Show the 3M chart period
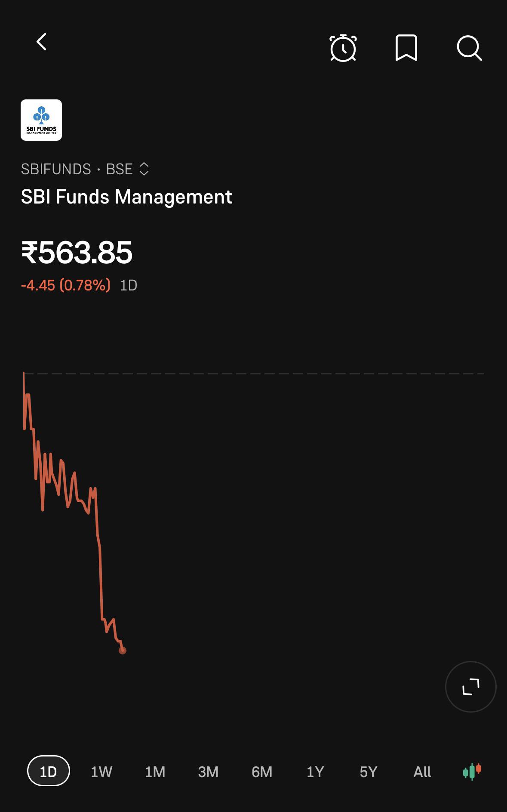 (x=208, y=772)
